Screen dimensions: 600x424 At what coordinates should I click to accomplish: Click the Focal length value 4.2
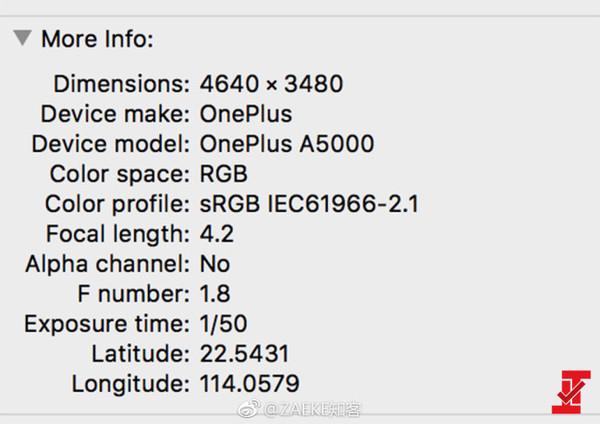[x=217, y=234]
